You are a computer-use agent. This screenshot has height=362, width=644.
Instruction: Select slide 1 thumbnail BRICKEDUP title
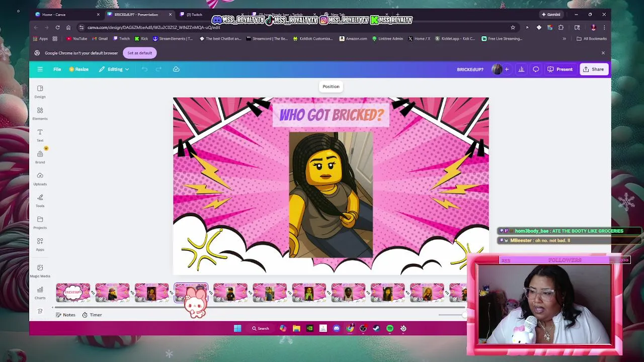pyautogui.click(x=73, y=293)
